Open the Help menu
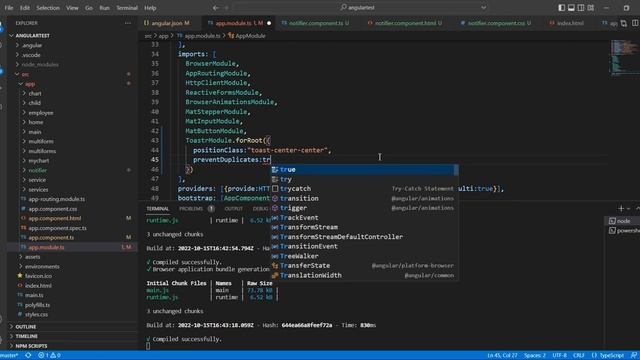This screenshot has height=360, width=640. [x=150, y=8]
